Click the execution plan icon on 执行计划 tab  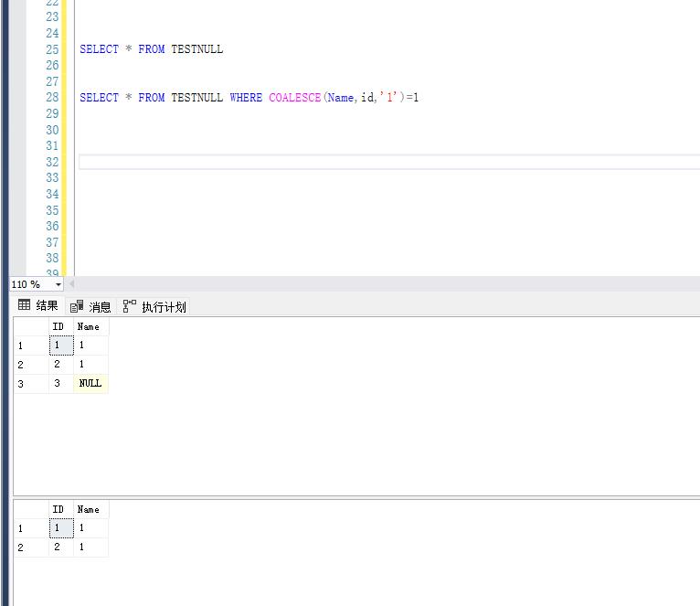click(130, 306)
